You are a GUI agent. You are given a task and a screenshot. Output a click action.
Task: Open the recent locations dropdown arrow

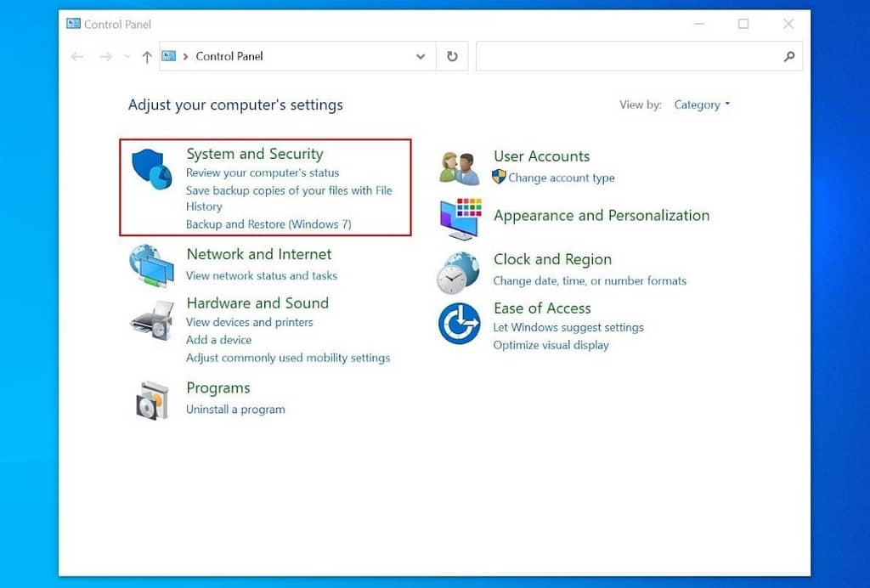click(127, 57)
